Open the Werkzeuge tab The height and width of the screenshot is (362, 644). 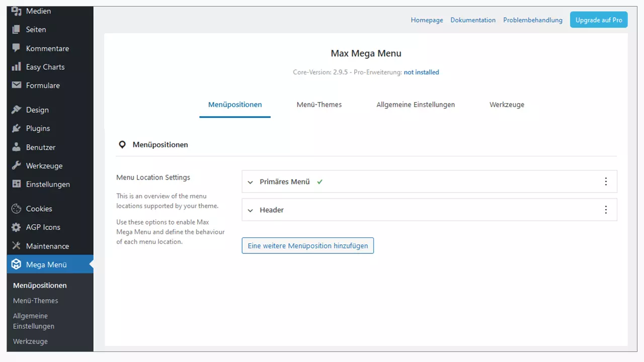tap(507, 105)
